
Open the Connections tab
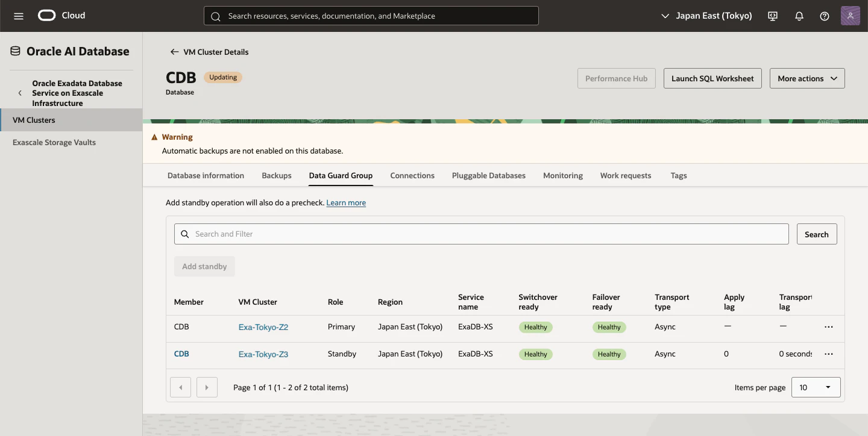click(x=412, y=176)
